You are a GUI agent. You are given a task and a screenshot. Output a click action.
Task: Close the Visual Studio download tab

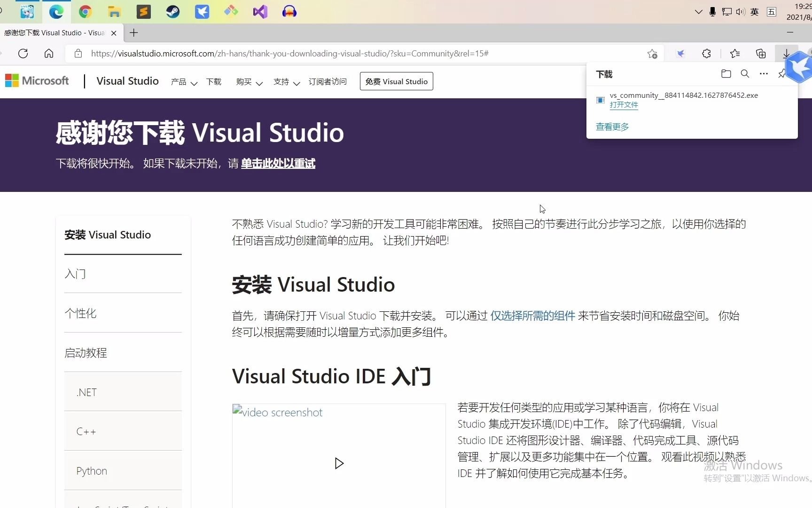114,33
